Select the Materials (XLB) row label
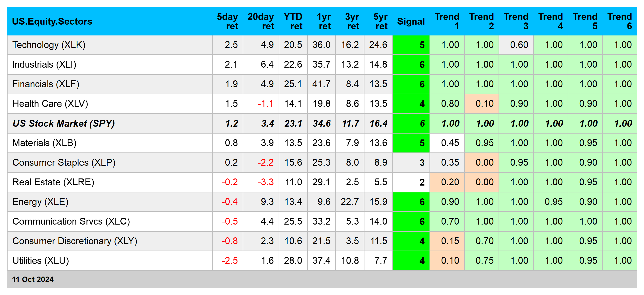 [44, 143]
